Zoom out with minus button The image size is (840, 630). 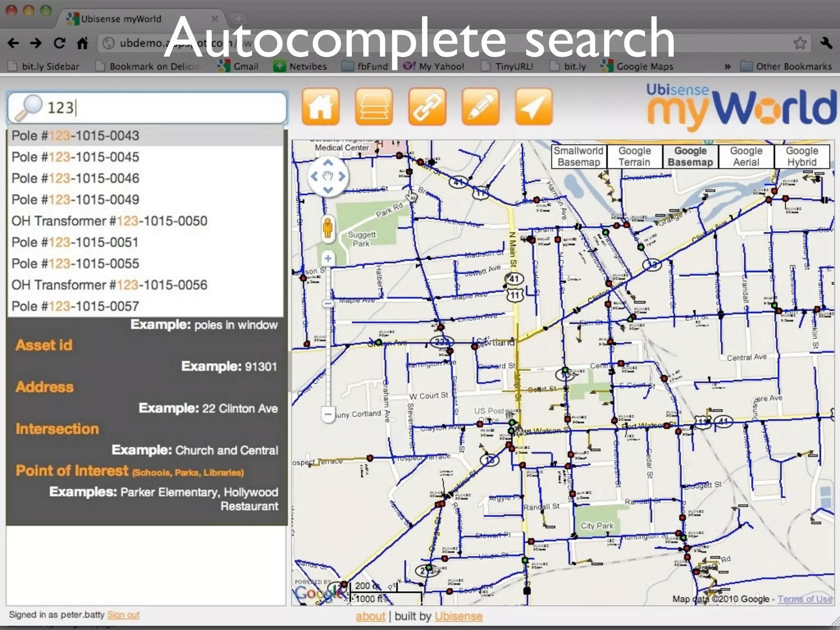tap(328, 414)
